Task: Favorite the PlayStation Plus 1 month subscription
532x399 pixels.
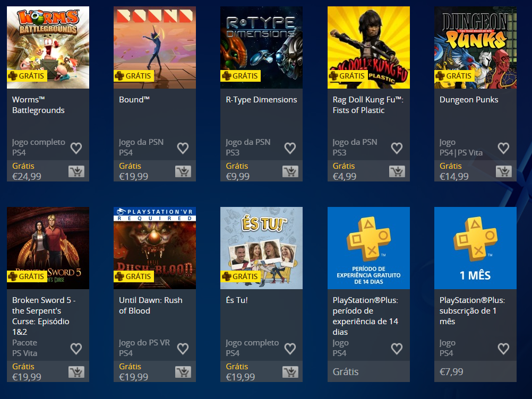Action: (503, 349)
